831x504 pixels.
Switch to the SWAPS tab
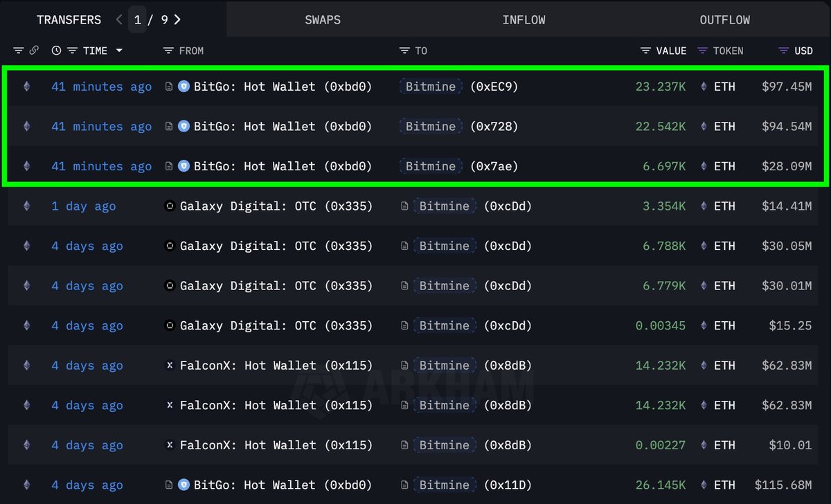323,19
